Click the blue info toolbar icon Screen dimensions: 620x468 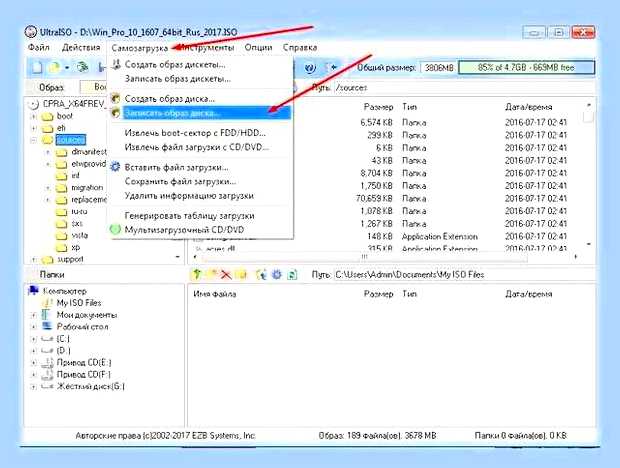pyautogui.click(x=310, y=68)
